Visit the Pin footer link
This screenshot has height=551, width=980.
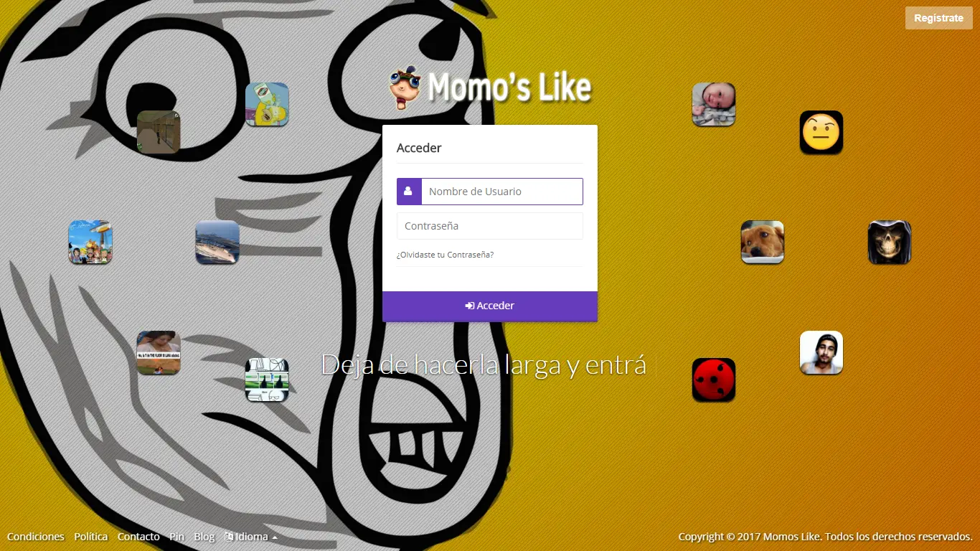point(177,537)
